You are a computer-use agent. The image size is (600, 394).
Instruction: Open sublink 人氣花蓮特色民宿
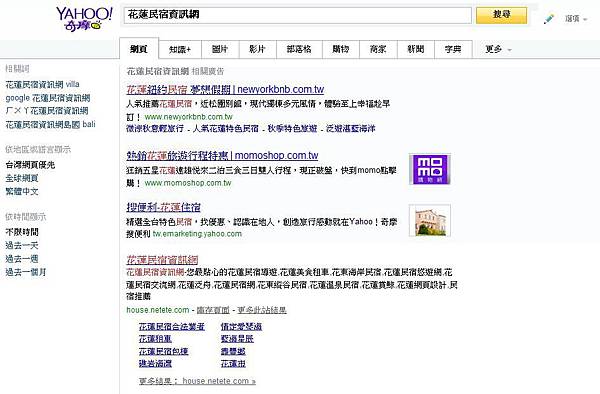click(225, 129)
